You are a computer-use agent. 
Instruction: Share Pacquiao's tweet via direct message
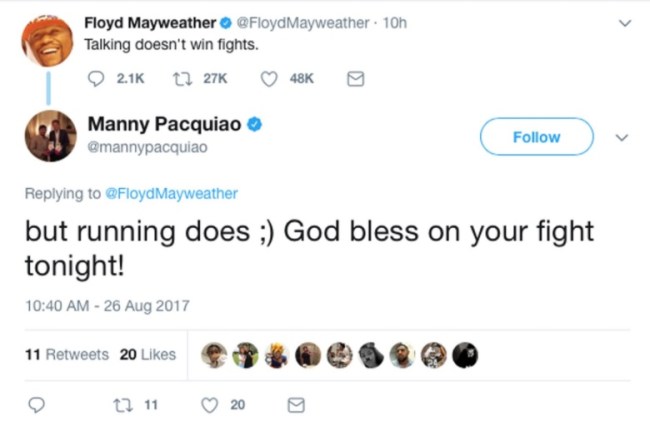[x=296, y=405]
